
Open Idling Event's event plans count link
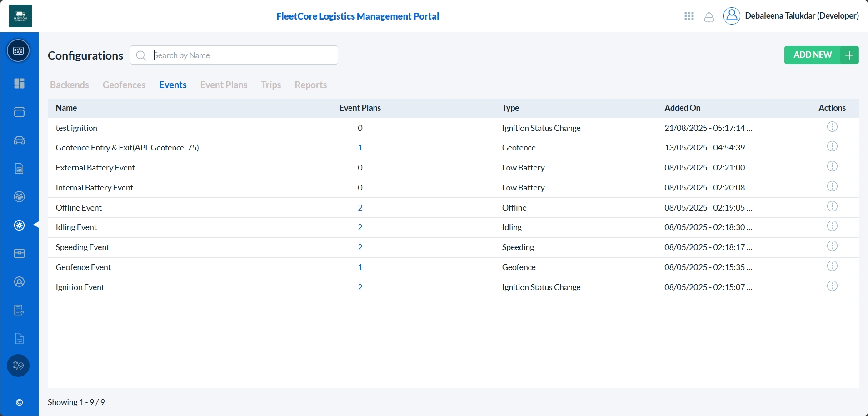tap(360, 227)
